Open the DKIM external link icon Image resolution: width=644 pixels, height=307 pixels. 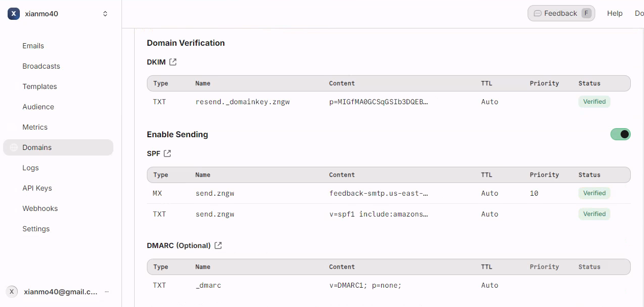point(173,62)
